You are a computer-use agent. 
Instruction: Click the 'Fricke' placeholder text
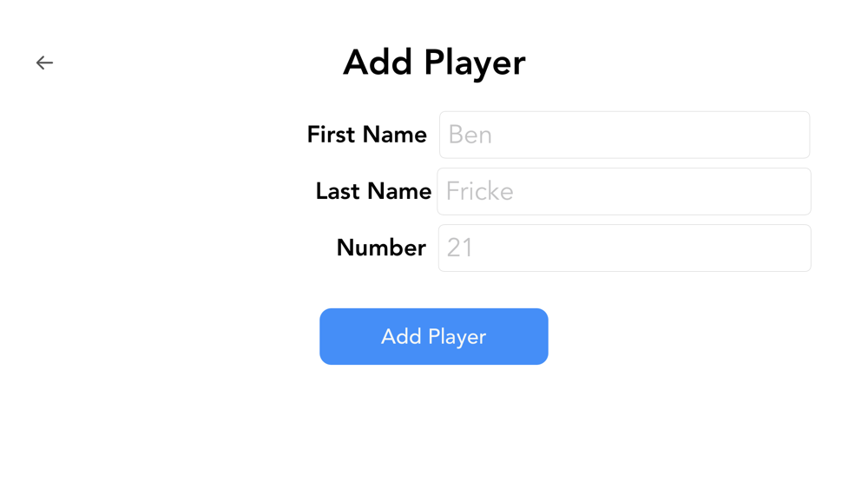[479, 191]
